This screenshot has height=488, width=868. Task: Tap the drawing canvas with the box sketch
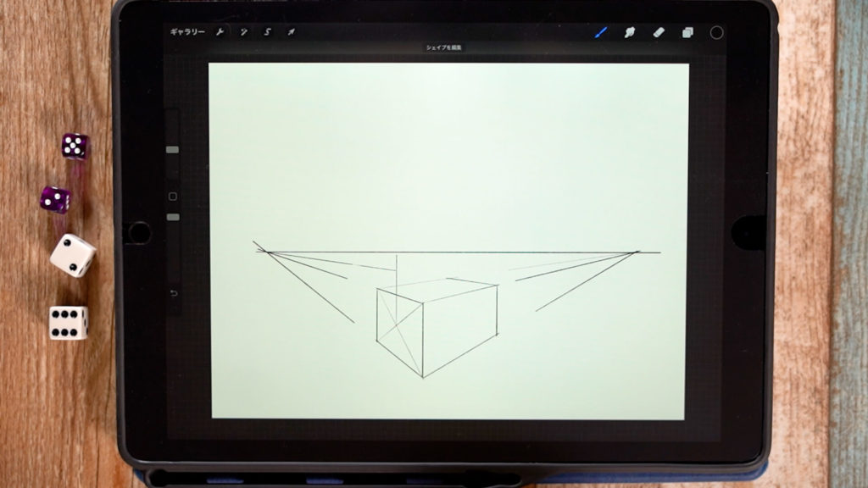point(448,241)
